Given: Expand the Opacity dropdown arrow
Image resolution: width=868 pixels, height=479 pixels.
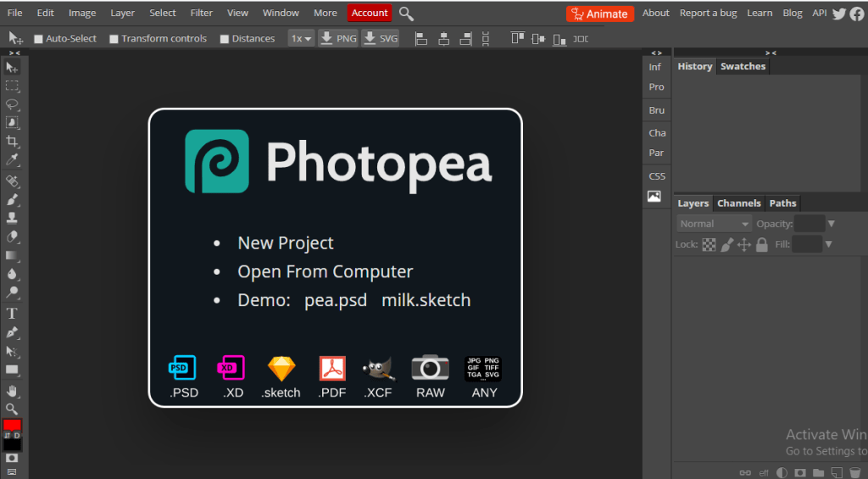Looking at the screenshot, I should tap(832, 224).
